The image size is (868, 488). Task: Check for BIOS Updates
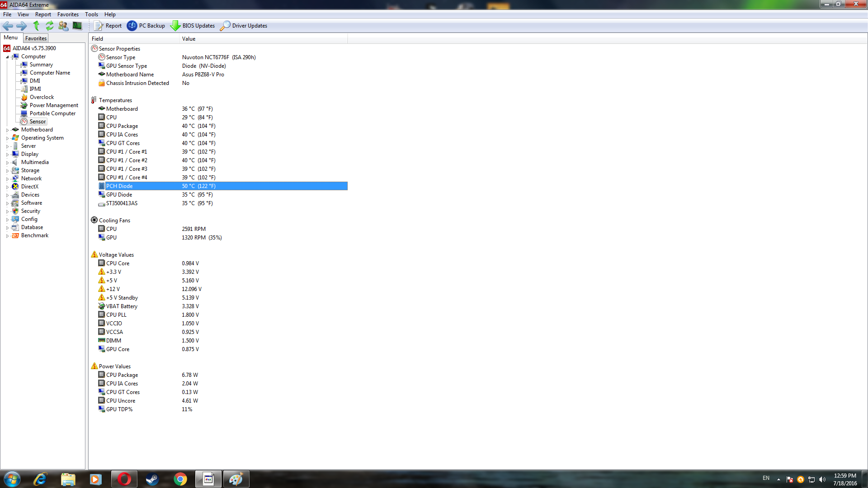click(193, 26)
